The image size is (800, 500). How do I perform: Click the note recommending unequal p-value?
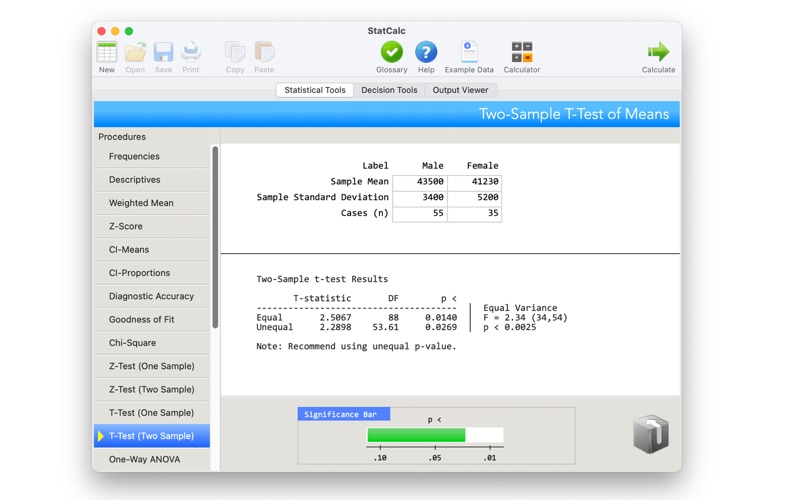pos(356,346)
